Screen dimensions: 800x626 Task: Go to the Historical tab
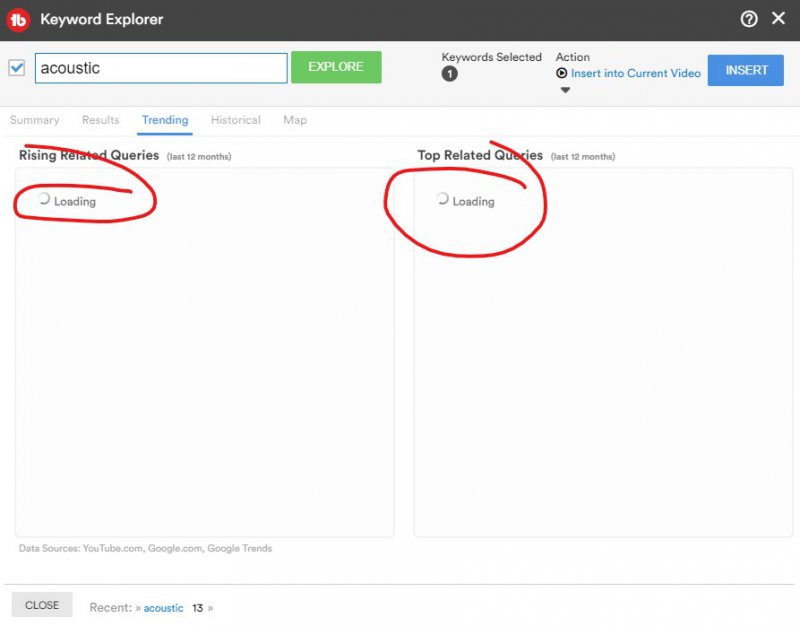[236, 120]
